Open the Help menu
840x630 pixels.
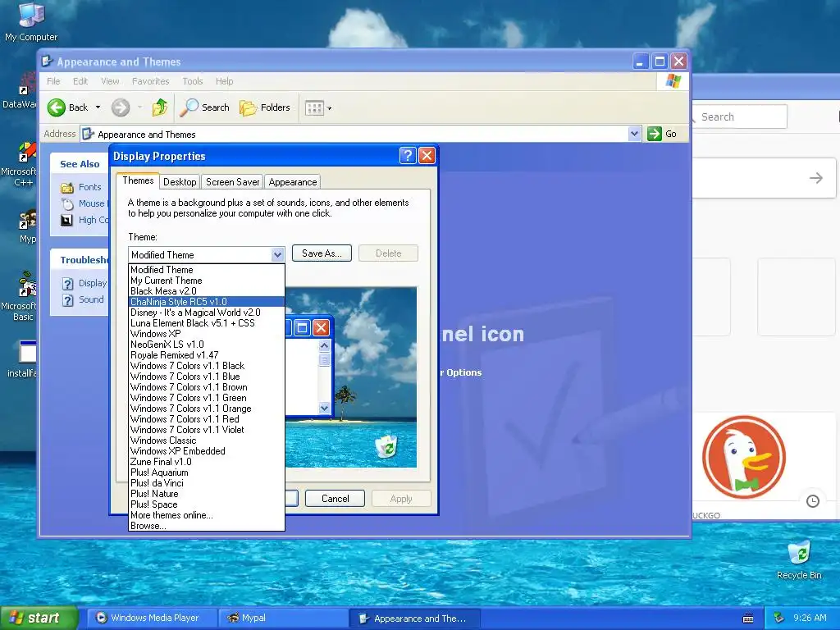coord(225,81)
